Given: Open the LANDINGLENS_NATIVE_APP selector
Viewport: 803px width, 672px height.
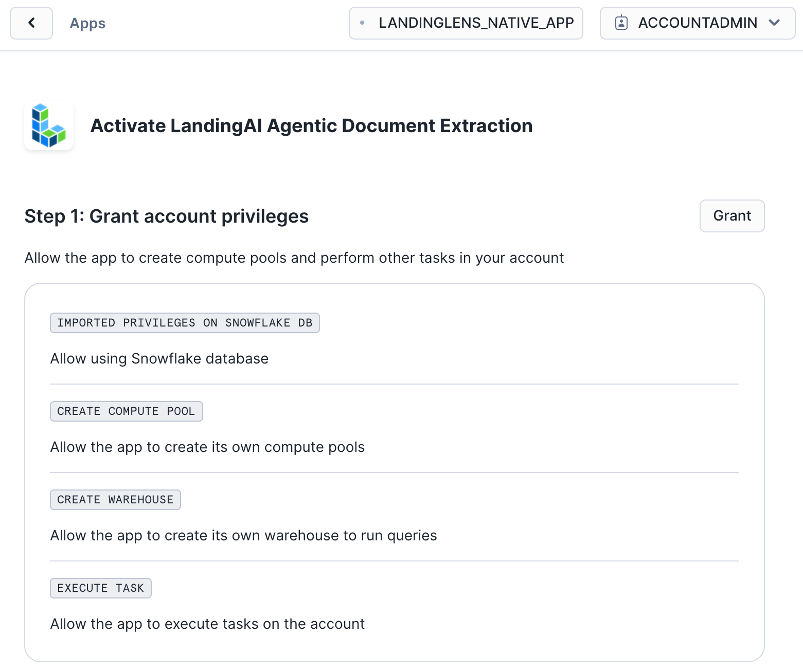Looking at the screenshot, I should pos(466,23).
